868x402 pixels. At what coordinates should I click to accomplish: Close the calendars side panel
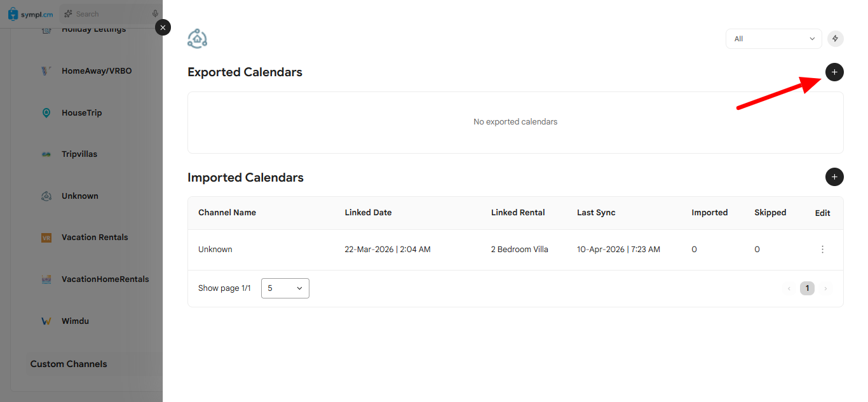[163, 27]
